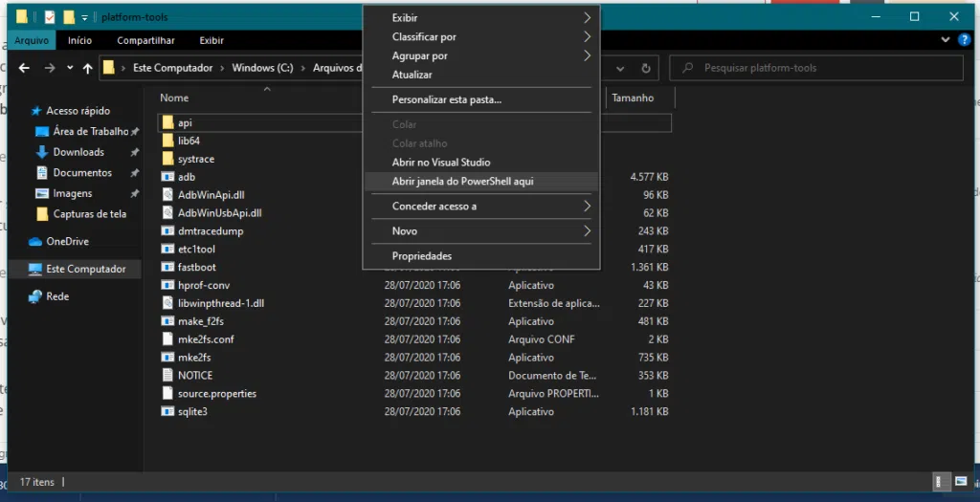Click the Pesquisar platform-tools search box
The image size is (980, 502).
pos(816,68)
